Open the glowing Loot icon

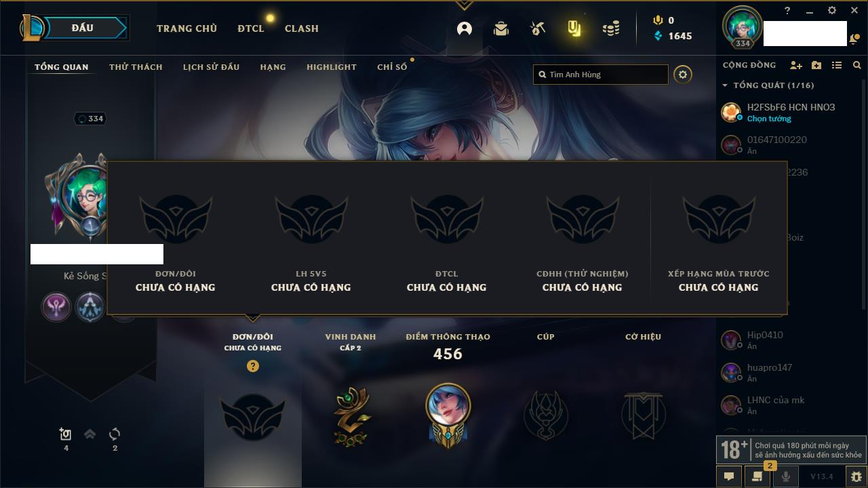(574, 28)
